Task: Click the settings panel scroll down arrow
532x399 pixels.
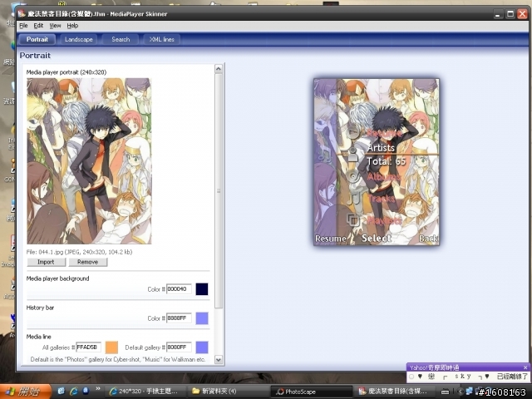Action: pos(219,360)
